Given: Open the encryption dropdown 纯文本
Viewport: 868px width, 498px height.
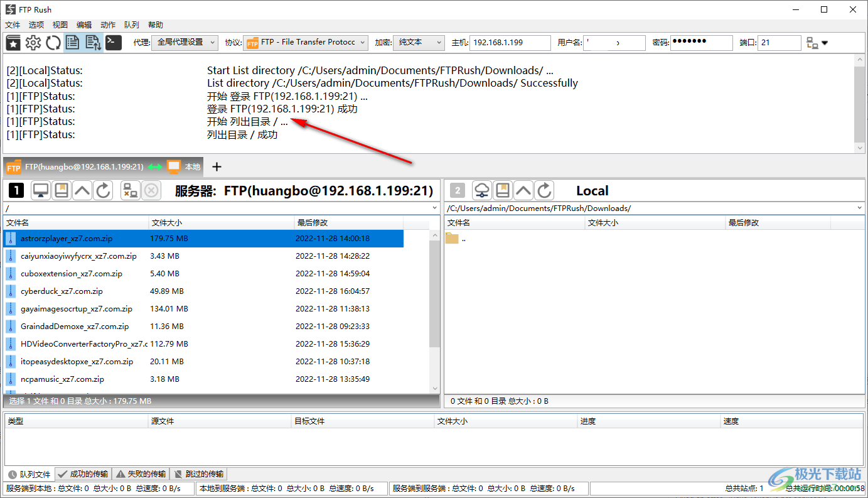Looking at the screenshot, I should click(x=419, y=42).
